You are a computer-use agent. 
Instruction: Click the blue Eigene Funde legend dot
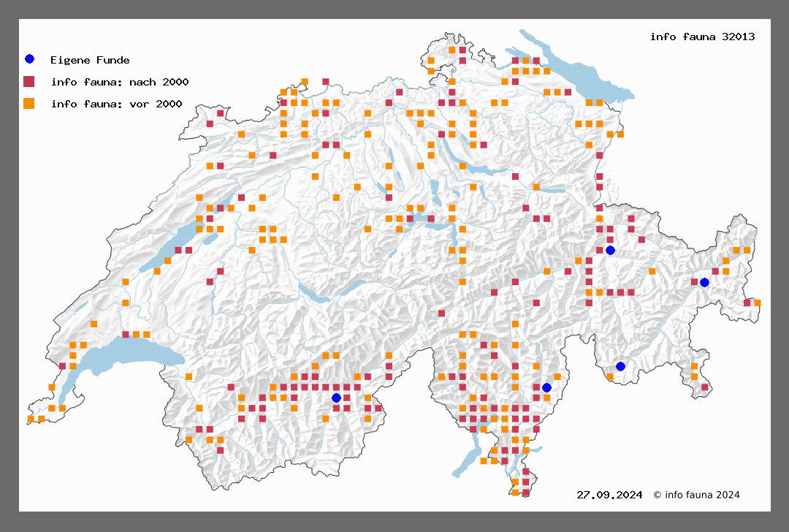(x=29, y=59)
